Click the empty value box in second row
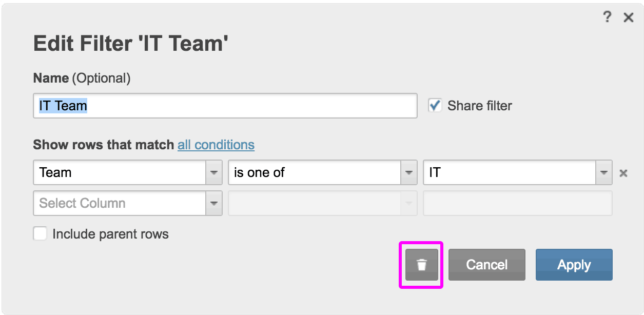This screenshot has width=644, height=315. [x=517, y=203]
